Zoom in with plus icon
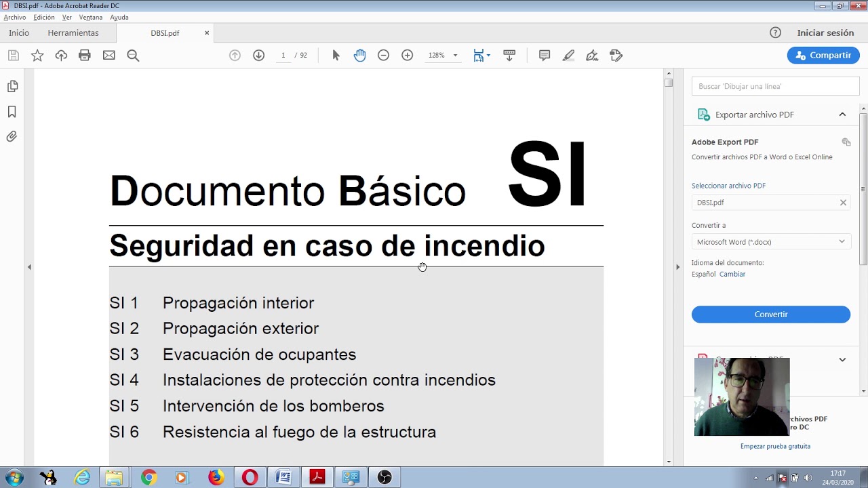The width and height of the screenshot is (868, 488). click(407, 56)
